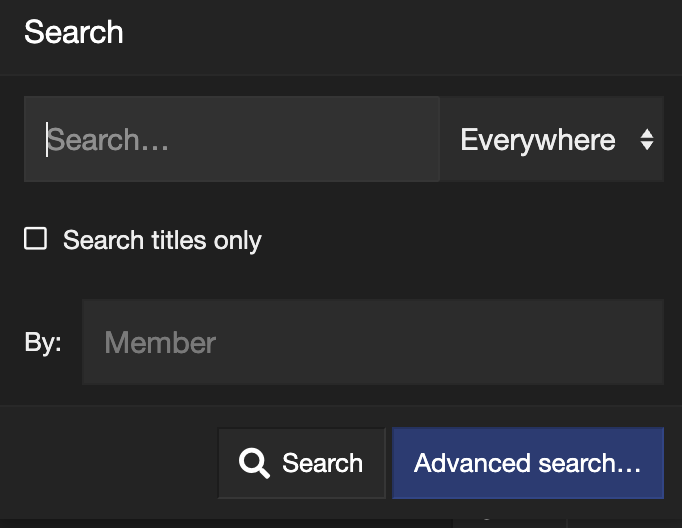Screen dimensions: 682x528
Task: Click the Search button to submit
Action: [x=301, y=463]
